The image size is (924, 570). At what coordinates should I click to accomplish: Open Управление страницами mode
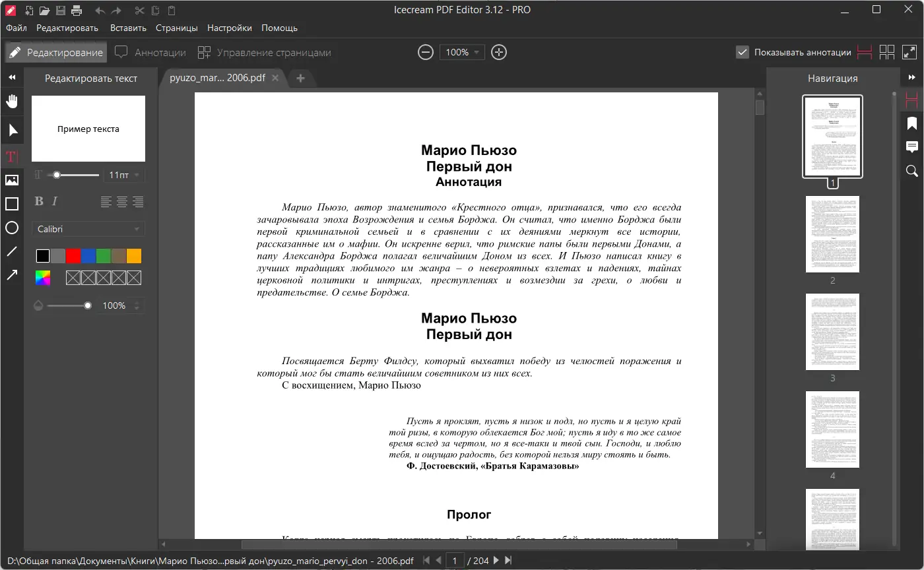click(265, 52)
